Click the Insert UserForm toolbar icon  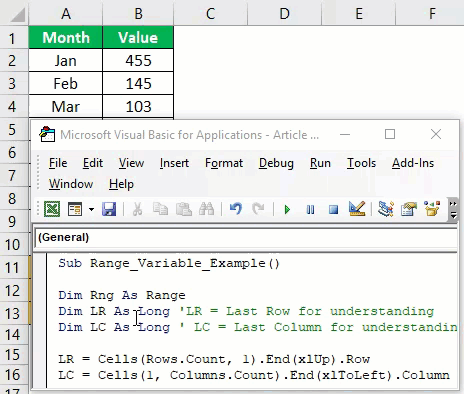pos(75,209)
